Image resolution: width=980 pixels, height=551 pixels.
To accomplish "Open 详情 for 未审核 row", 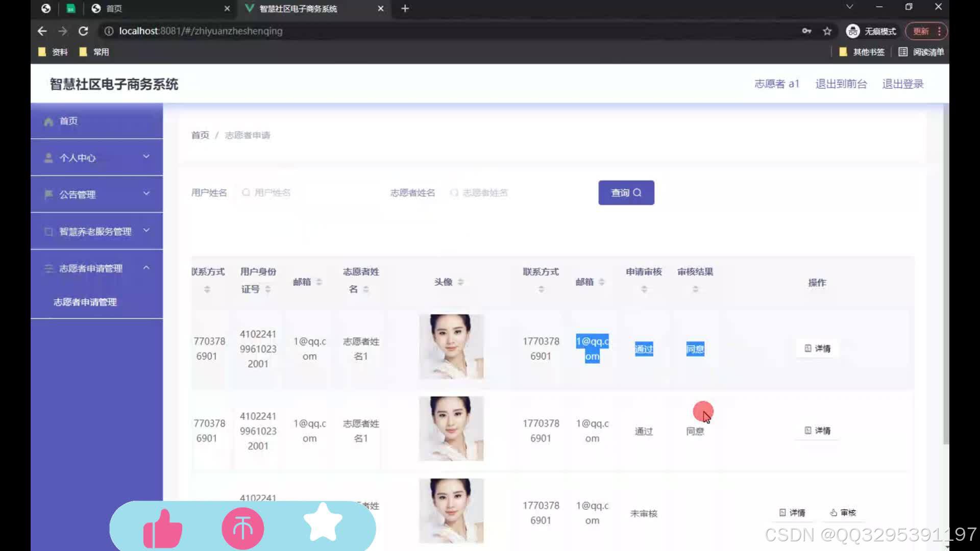I will [x=792, y=513].
